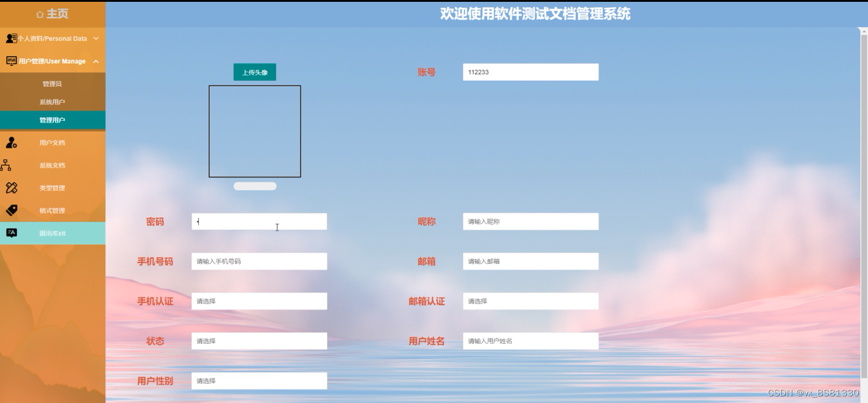The width and height of the screenshot is (868, 403).
Task: Click the 用户文档 person-gear icon
Action: point(11,142)
